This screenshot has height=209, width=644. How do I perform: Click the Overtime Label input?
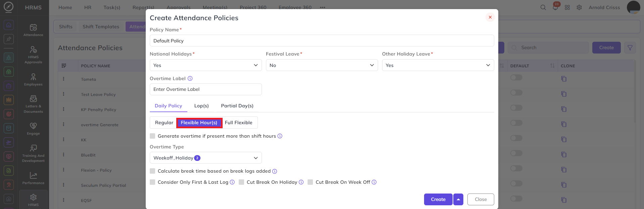click(205, 89)
